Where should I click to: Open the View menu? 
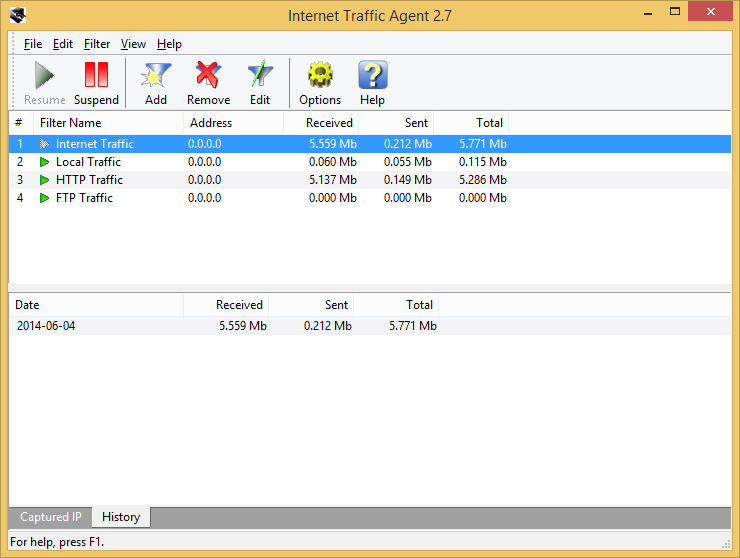[133, 44]
